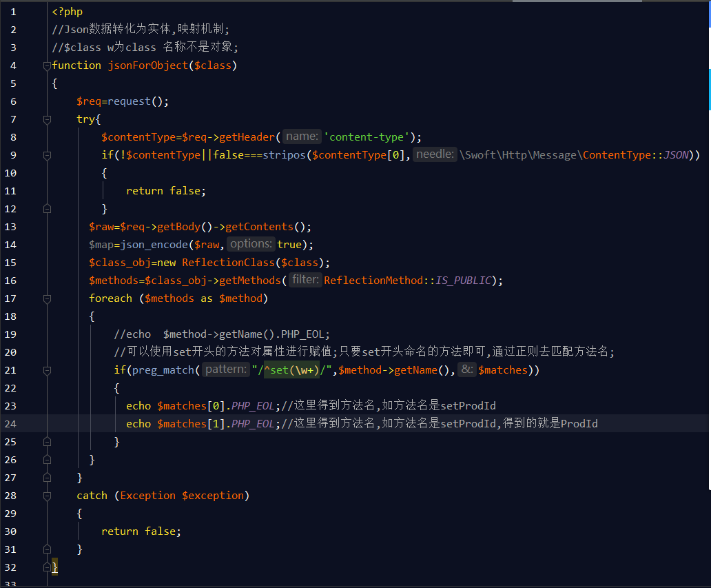The width and height of the screenshot is (711, 588).
Task: Click line number 24 in the gutter
Action: [10, 424]
